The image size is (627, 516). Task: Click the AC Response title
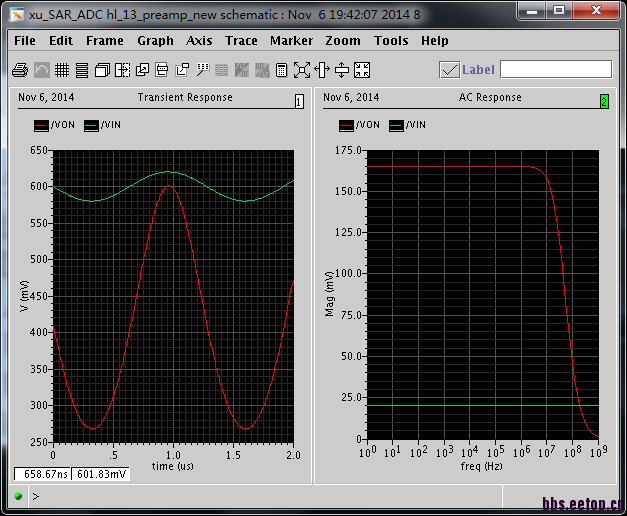pyautogui.click(x=490, y=97)
